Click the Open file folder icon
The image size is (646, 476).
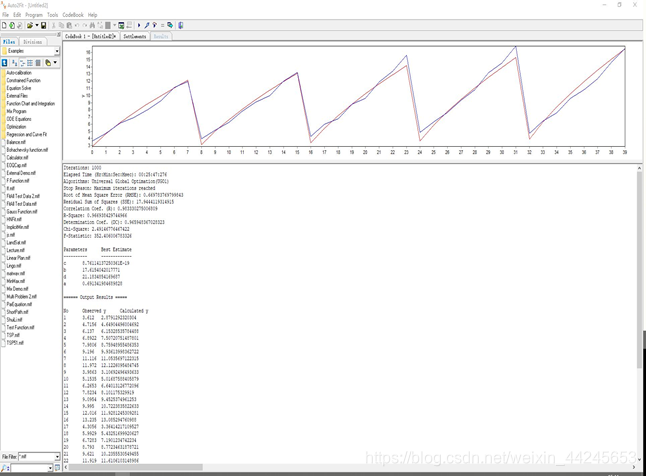pos(30,25)
